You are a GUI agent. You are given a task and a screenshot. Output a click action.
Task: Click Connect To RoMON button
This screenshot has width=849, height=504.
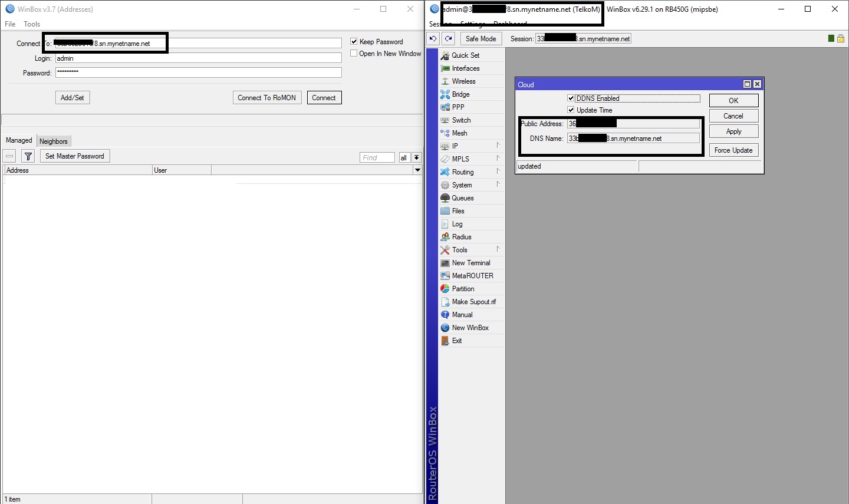tap(267, 98)
